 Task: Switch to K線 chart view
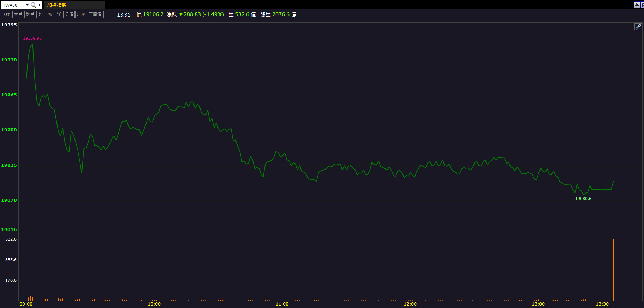7,14
